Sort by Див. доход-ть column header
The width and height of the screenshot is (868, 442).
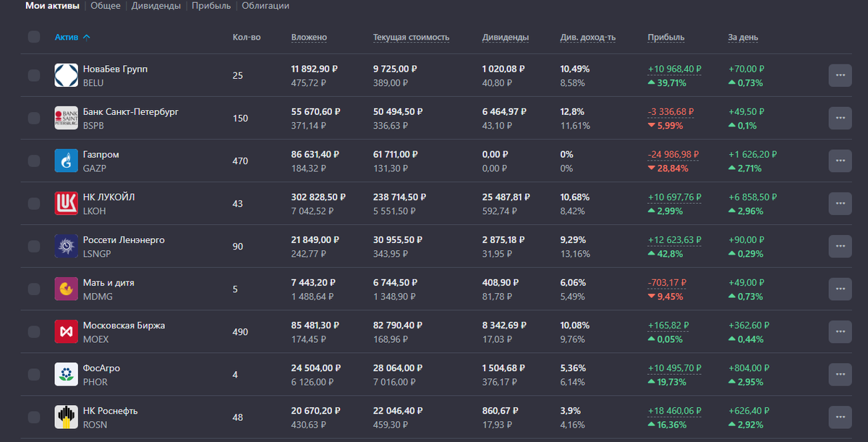pos(588,37)
